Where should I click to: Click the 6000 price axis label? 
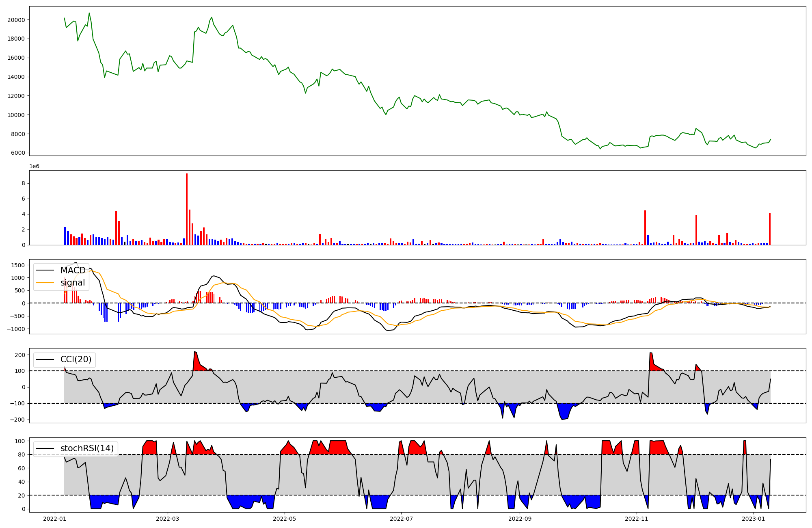(x=18, y=153)
